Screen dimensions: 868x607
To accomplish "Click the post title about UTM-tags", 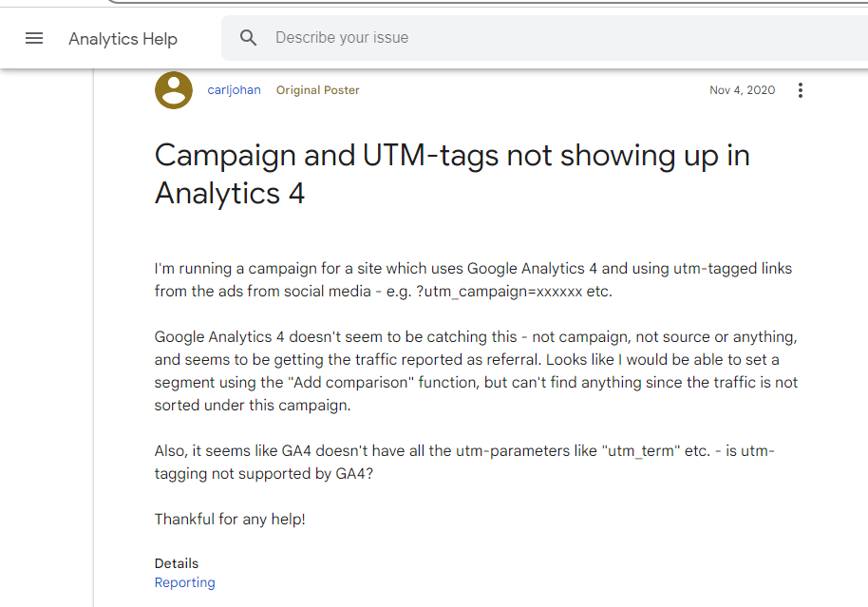I will [452, 174].
